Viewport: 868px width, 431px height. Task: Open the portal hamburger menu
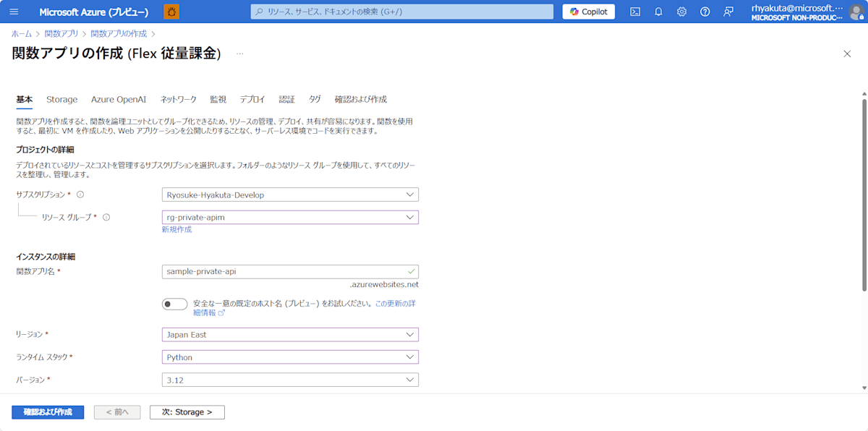click(14, 12)
